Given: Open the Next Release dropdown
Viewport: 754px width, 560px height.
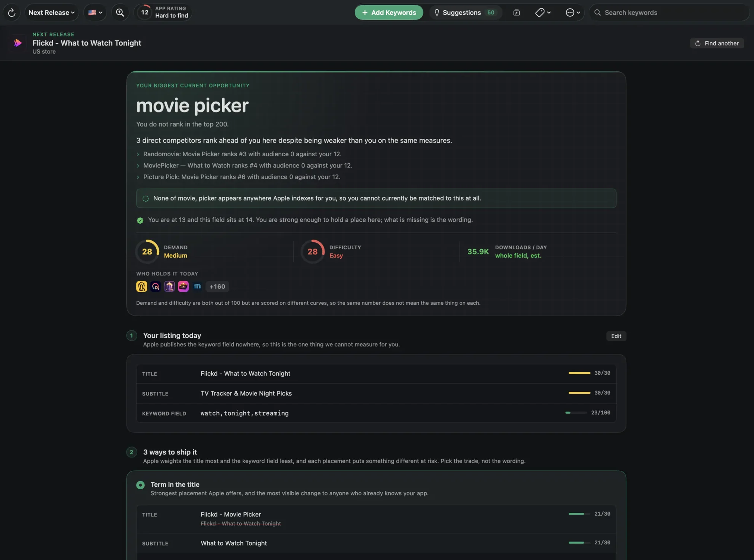Looking at the screenshot, I should [x=51, y=13].
